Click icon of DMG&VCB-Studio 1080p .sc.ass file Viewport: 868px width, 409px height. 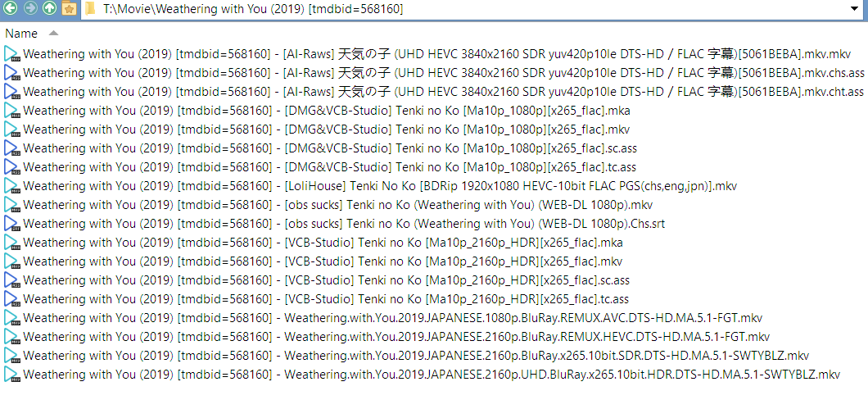point(12,148)
